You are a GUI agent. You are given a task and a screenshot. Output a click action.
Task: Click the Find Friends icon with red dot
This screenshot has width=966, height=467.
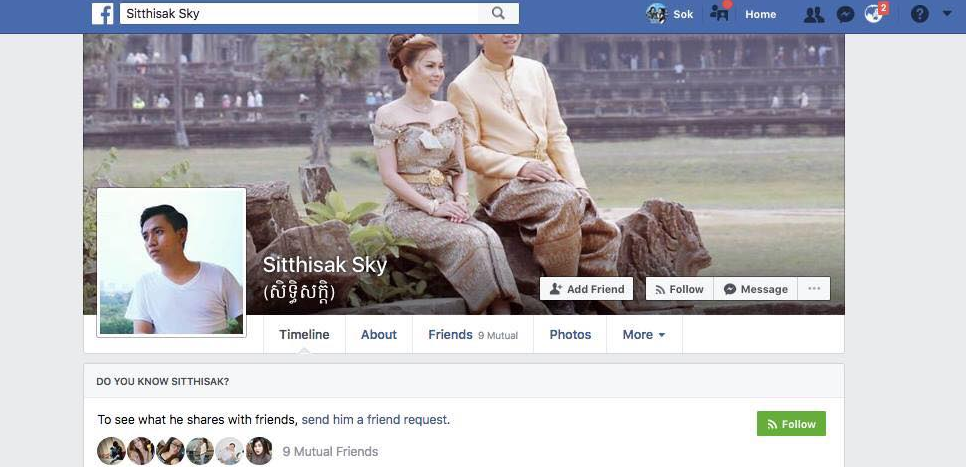tap(719, 13)
